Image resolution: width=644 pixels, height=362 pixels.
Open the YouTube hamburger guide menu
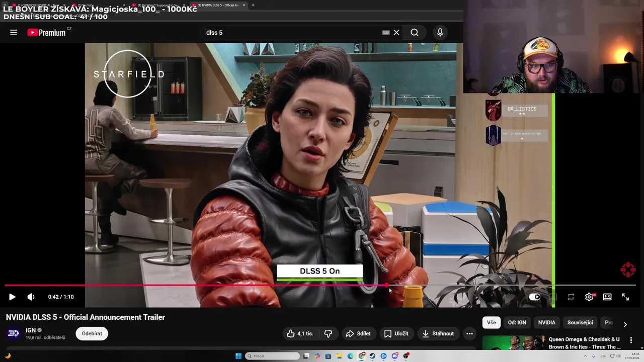click(x=14, y=33)
